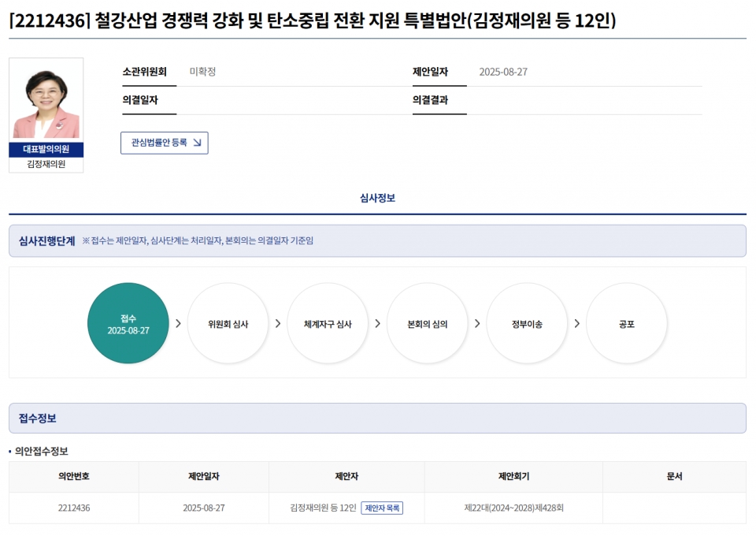Open the 제안자 목록 list
The image size is (756, 536).
coord(382,508)
